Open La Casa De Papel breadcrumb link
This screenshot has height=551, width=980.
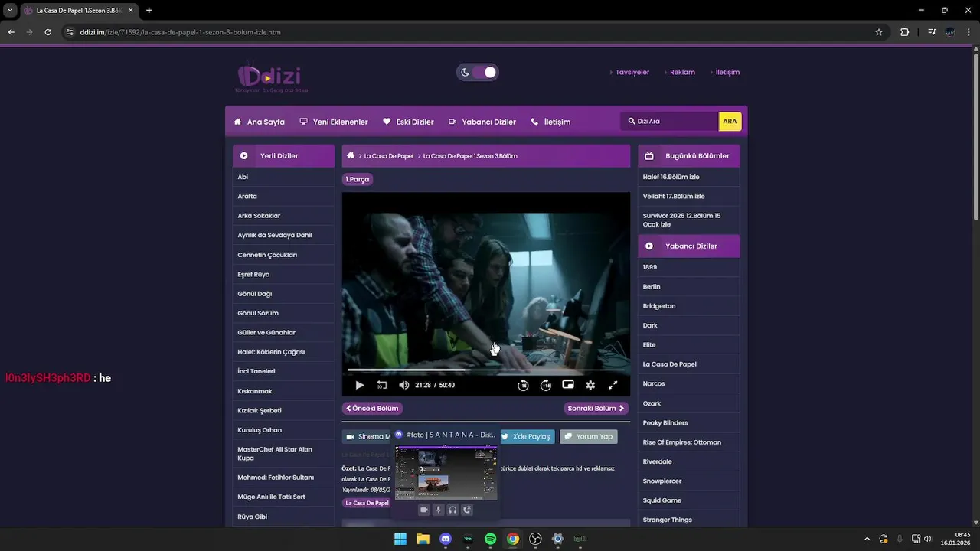[389, 156]
